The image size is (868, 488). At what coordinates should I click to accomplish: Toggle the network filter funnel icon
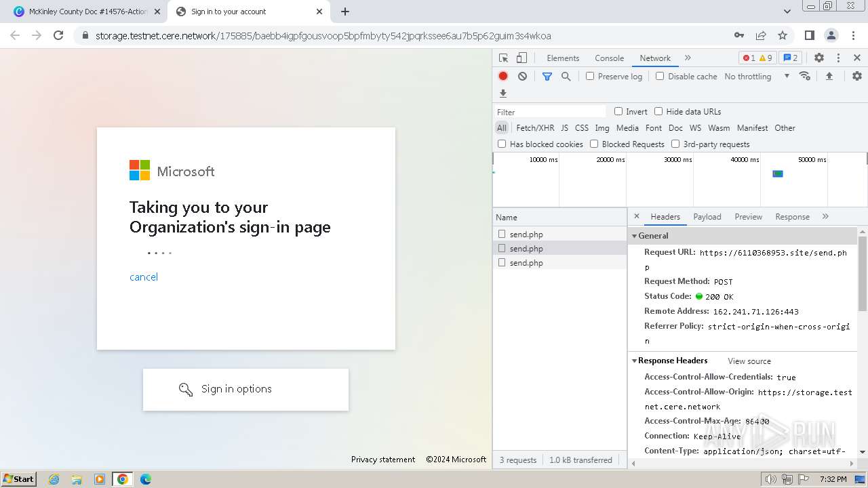[547, 77]
